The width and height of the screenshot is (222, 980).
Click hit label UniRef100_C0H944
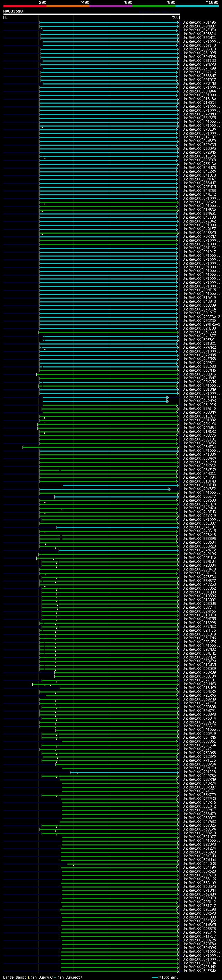click(199, 91)
